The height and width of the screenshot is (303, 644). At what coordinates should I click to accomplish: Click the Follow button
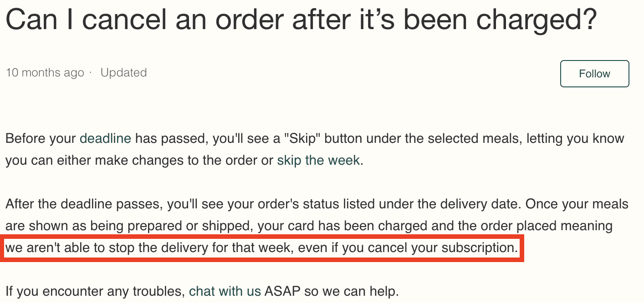click(594, 74)
